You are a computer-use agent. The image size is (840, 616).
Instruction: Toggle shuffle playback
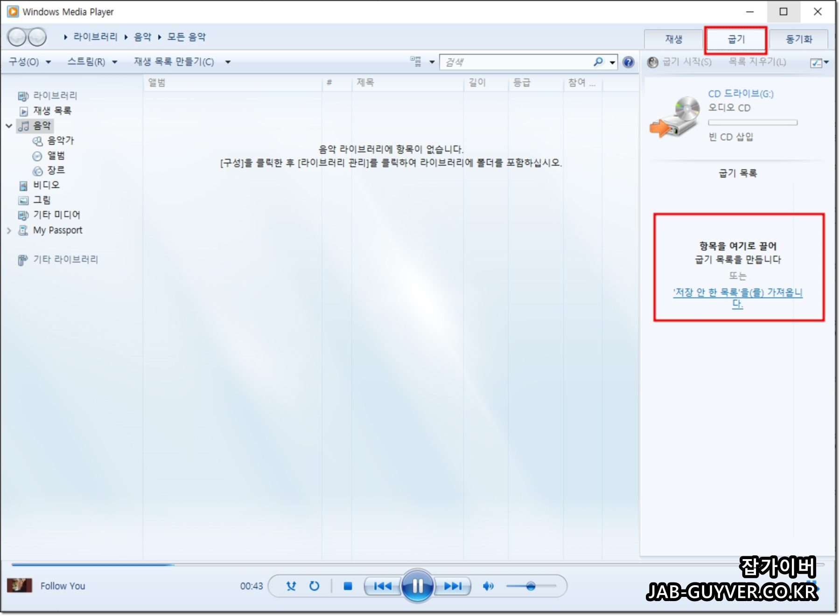click(291, 586)
